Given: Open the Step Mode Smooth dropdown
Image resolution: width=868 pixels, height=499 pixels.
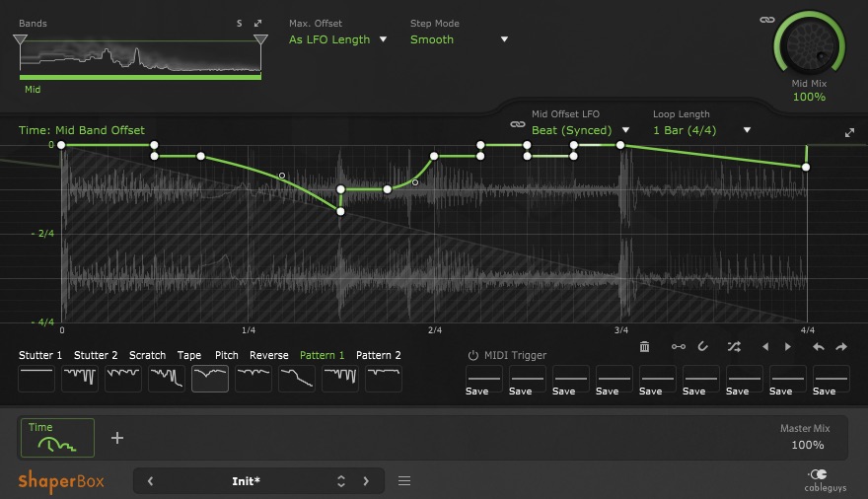Looking at the screenshot, I should (459, 39).
